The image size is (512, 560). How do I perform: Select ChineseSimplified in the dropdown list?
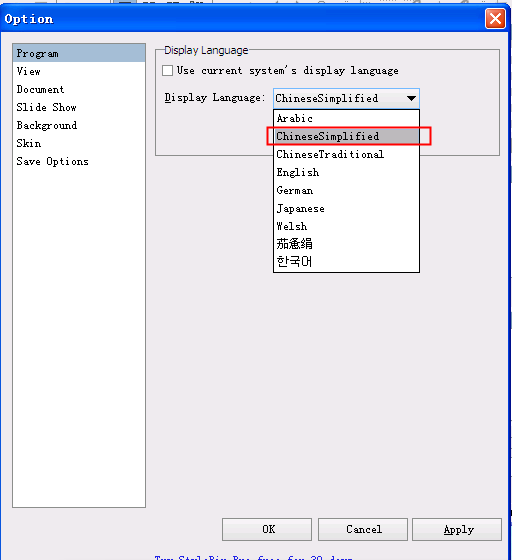(346, 136)
